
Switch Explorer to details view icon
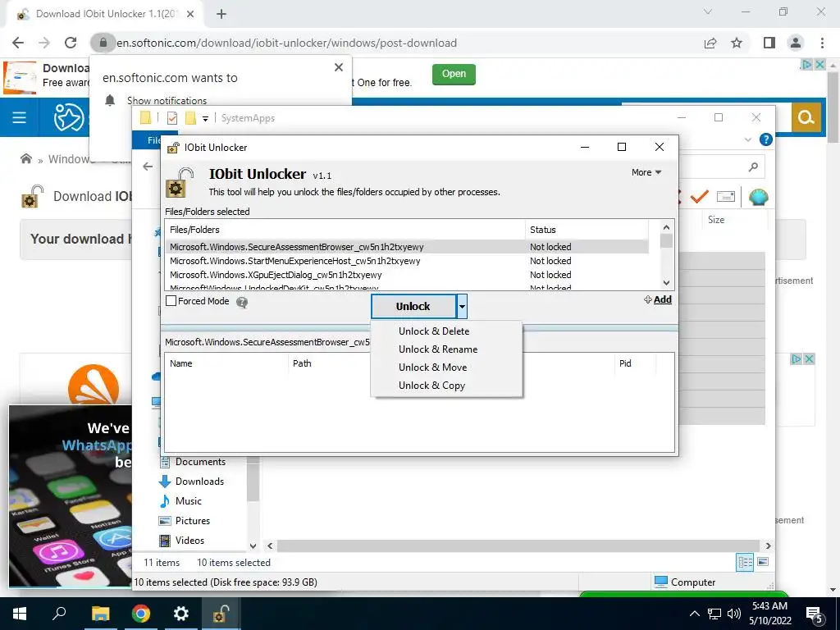pyautogui.click(x=745, y=562)
